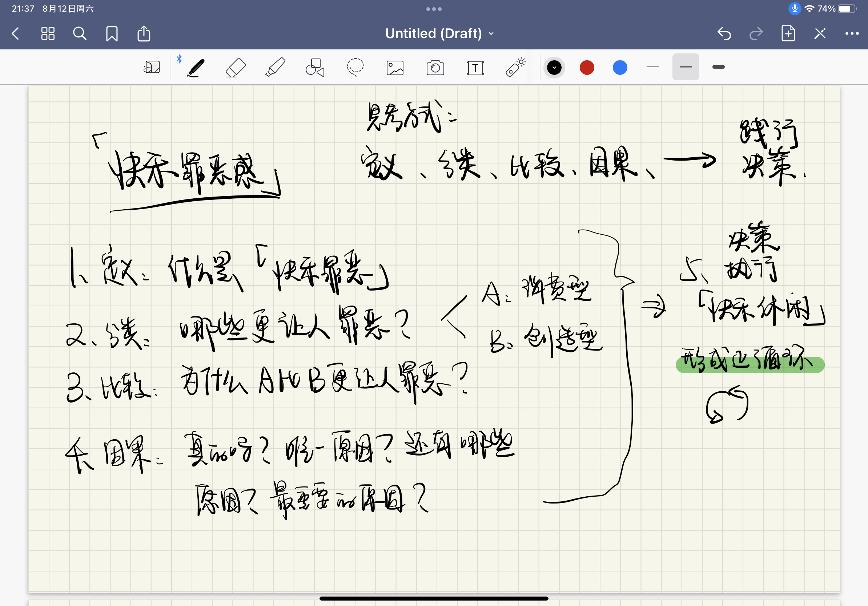Select the Text box tool

(x=475, y=68)
